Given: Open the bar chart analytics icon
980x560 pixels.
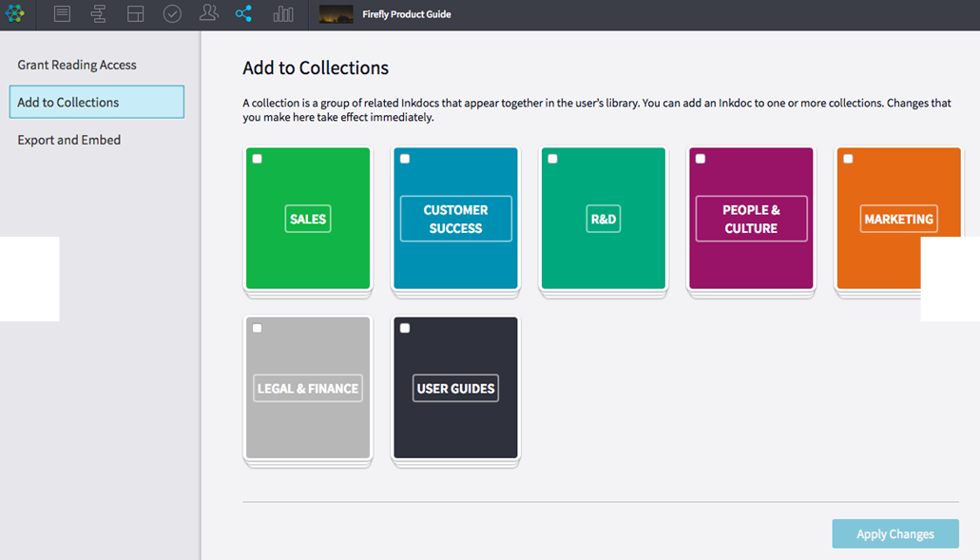Looking at the screenshot, I should (283, 14).
